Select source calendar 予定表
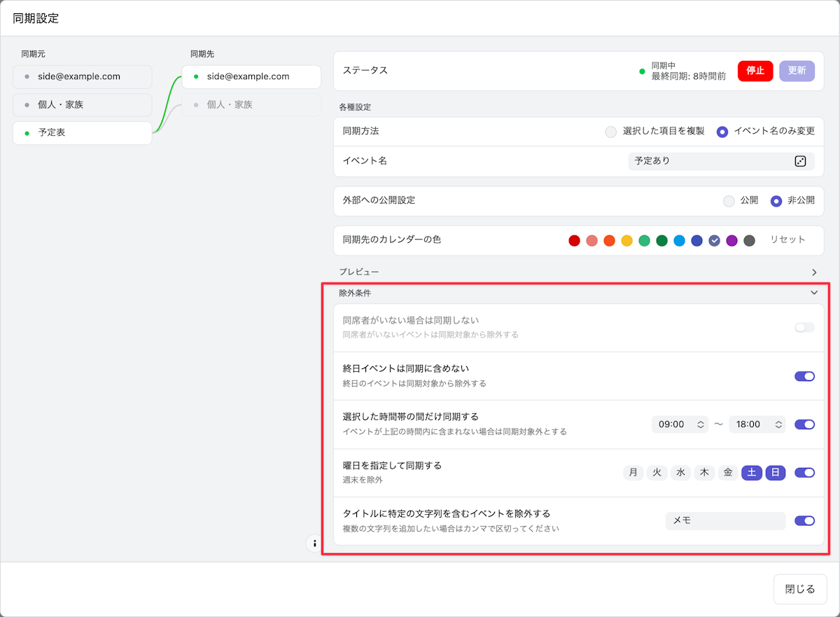 pos(82,132)
